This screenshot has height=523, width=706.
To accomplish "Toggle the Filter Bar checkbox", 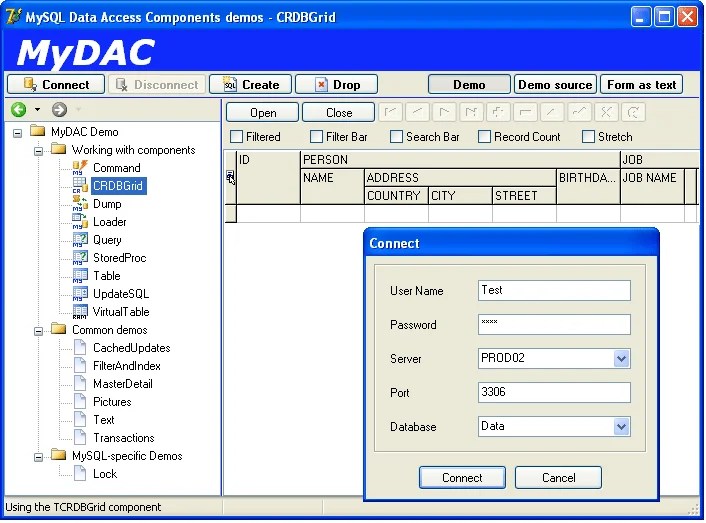I will coord(317,136).
